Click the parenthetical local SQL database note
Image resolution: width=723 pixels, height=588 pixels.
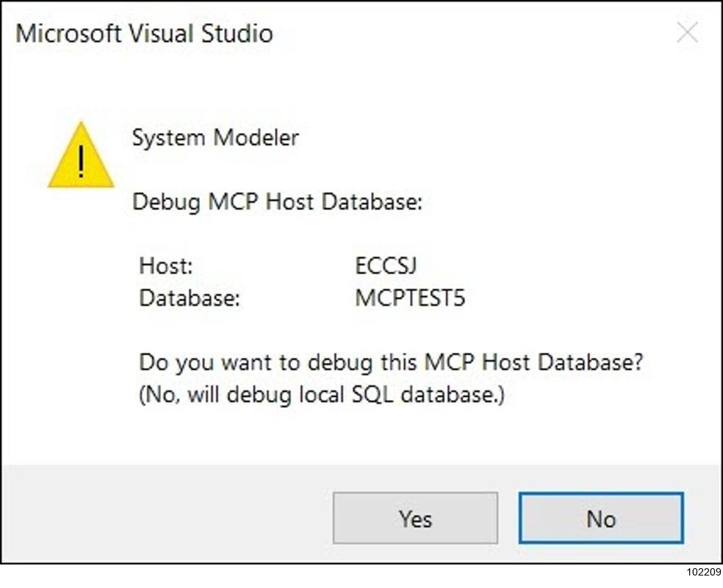pyautogui.click(x=322, y=395)
